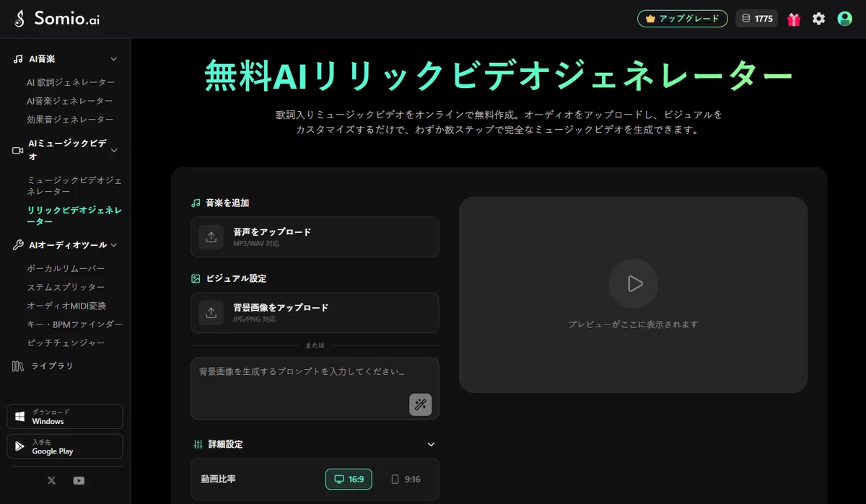Screen dimensions: 866x504
Task: Click the MP3/WAV 対応 format note
Action: tap(256, 244)
